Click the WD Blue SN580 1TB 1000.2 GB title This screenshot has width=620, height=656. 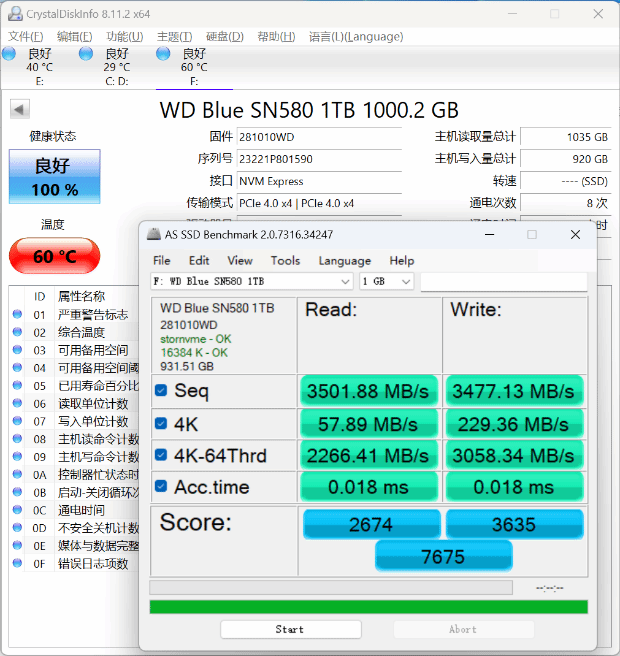pyautogui.click(x=309, y=110)
